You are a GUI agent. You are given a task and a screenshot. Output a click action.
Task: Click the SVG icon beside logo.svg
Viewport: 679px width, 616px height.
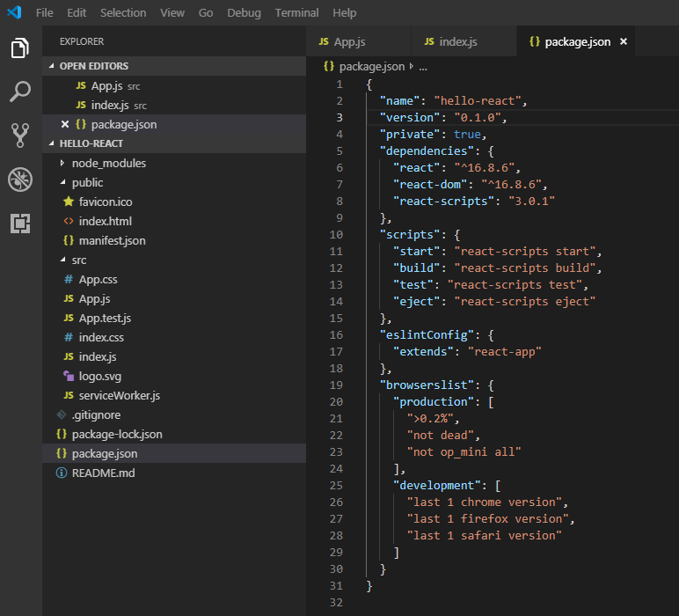(x=69, y=376)
